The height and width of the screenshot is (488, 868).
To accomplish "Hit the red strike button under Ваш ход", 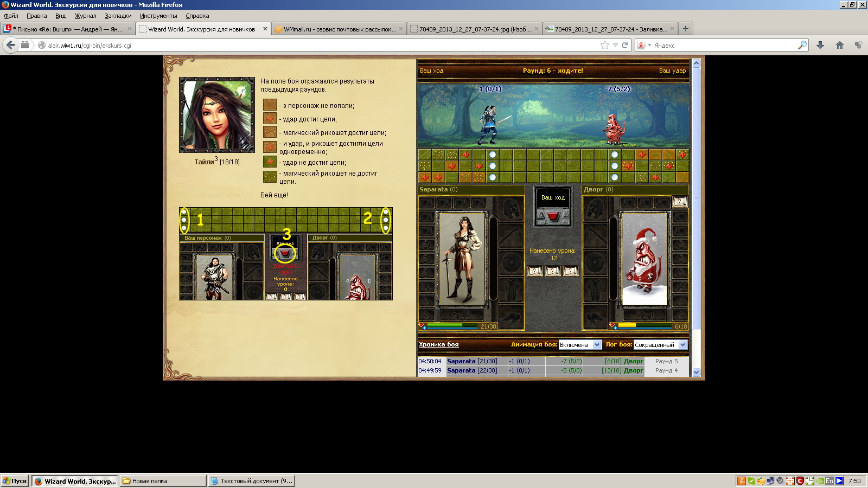I will point(553,217).
